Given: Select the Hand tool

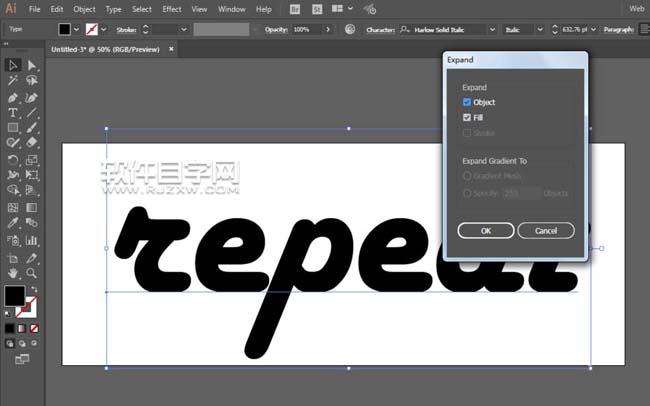Looking at the screenshot, I should tap(12, 273).
